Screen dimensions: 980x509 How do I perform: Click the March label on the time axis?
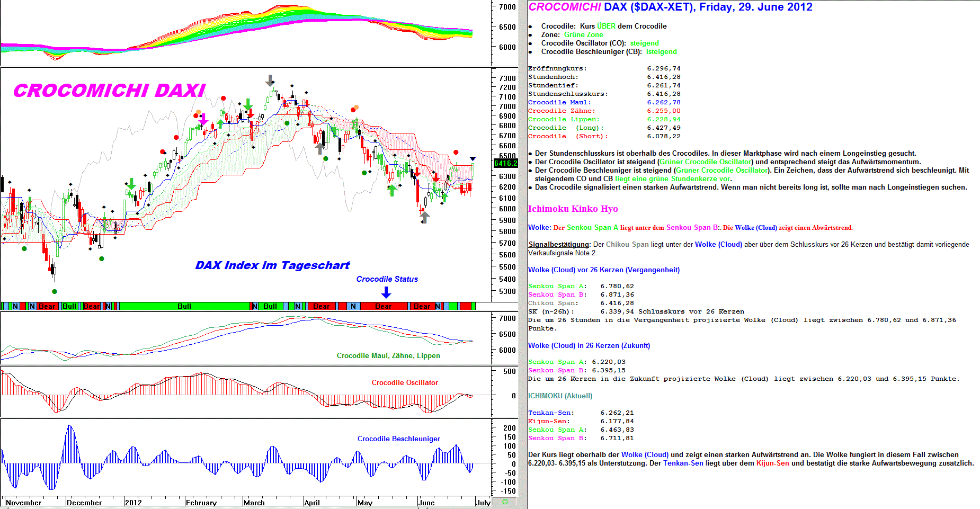(x=254, y=503)
